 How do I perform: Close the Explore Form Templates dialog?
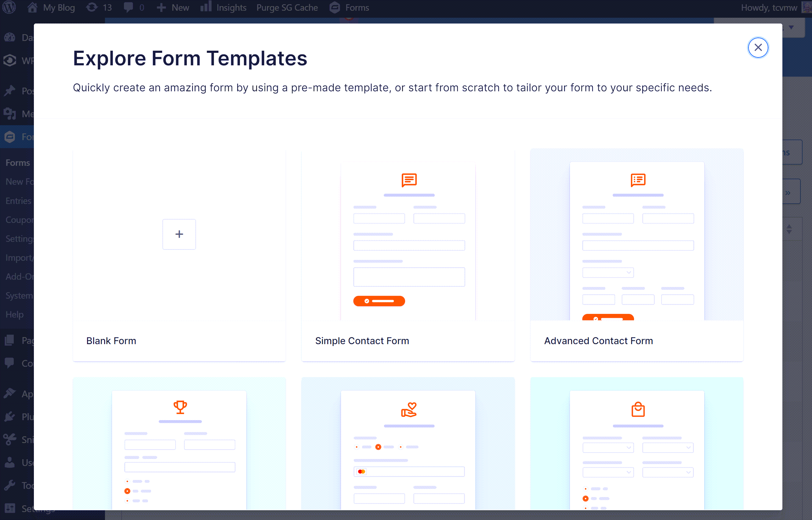pyautogui.click(x=758, y=48)
